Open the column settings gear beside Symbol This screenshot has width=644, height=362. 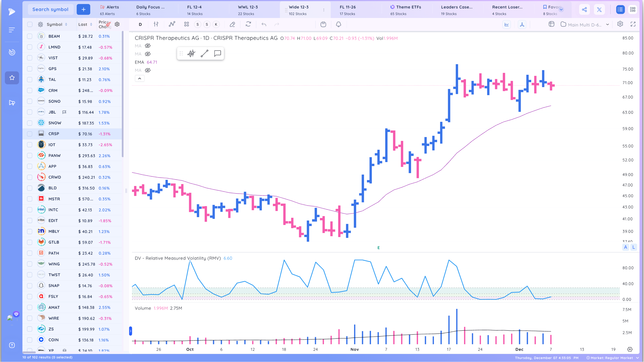pyautogui.click(x=40, y=24)
